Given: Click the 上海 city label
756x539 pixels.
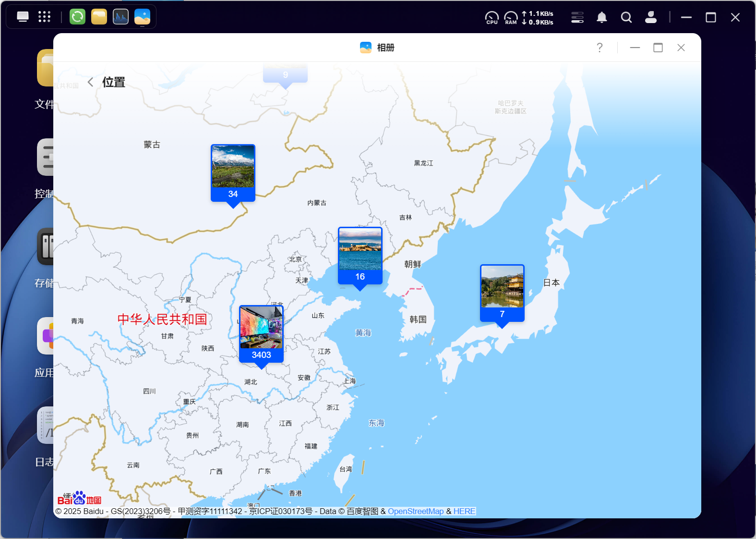Looking at the screenshot, I should click(x=349, y=381).
